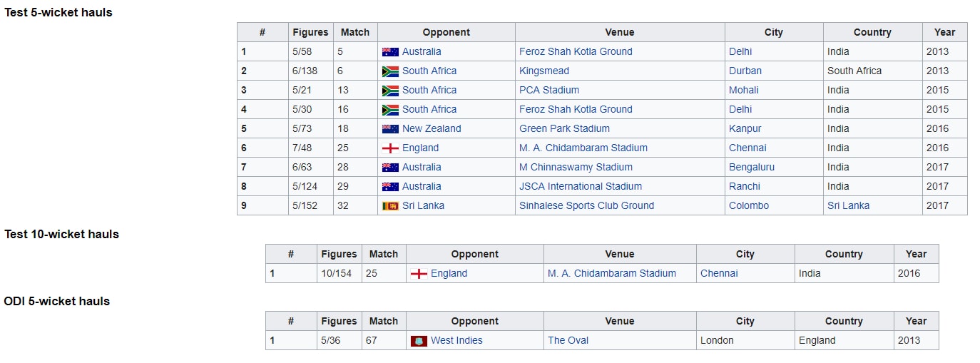Open the West Indies opponent link

[456, 340]
